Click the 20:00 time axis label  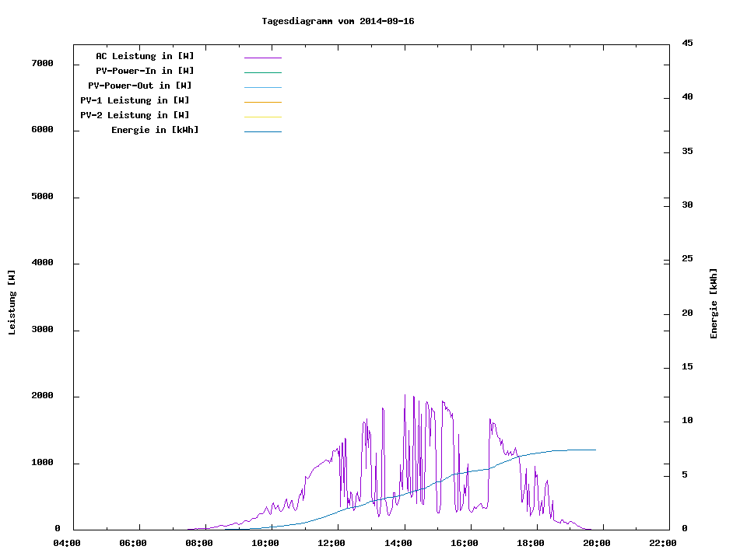pyautogui.click(x=597, y=543)
